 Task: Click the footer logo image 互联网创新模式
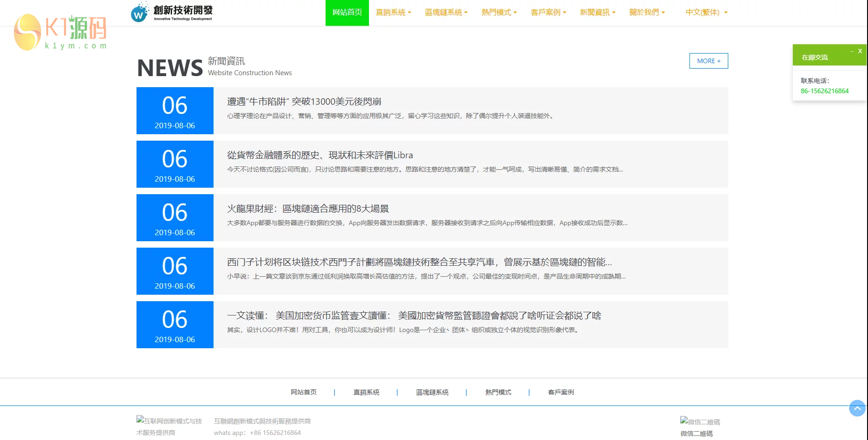169,427
